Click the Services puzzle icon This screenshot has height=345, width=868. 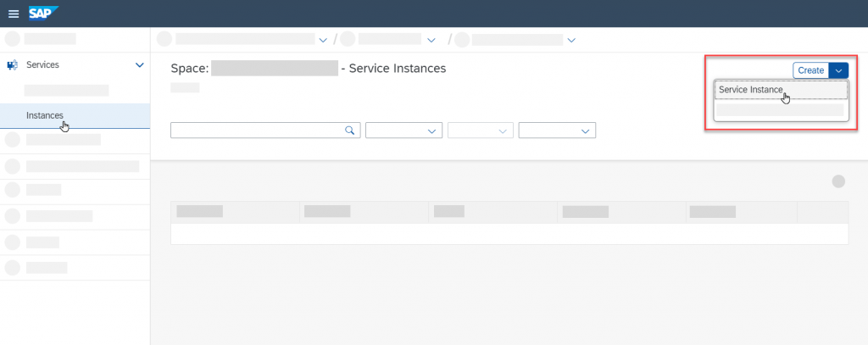pos(12,64)
